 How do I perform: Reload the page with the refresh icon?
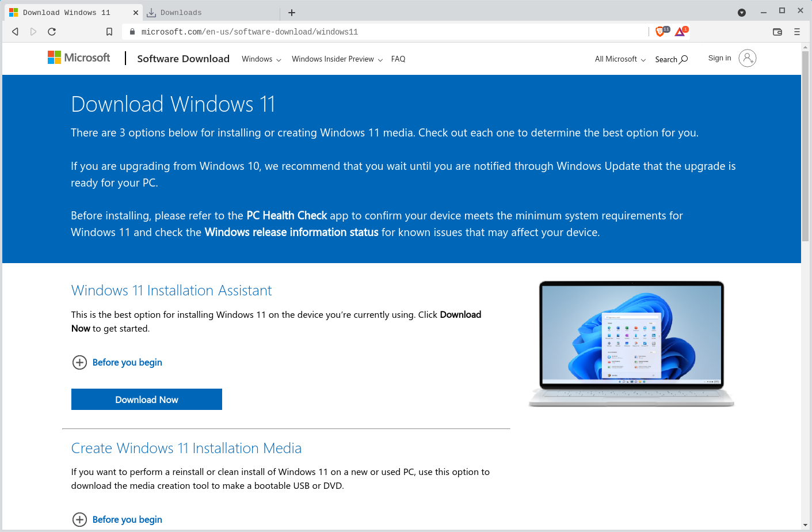tap(52, 32)
